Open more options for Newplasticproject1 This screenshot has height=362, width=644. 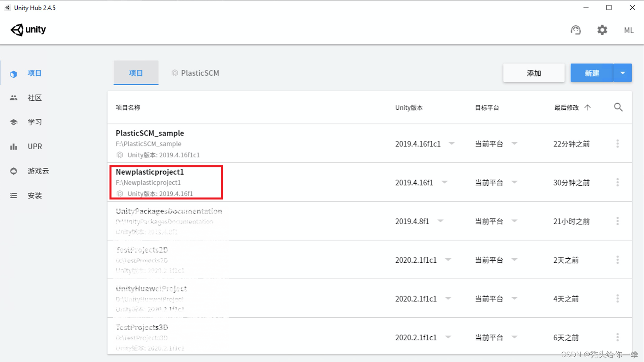[617, 182]
